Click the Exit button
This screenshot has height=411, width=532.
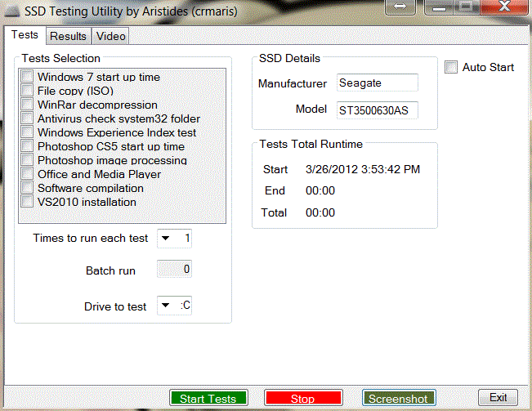point(498,398)
